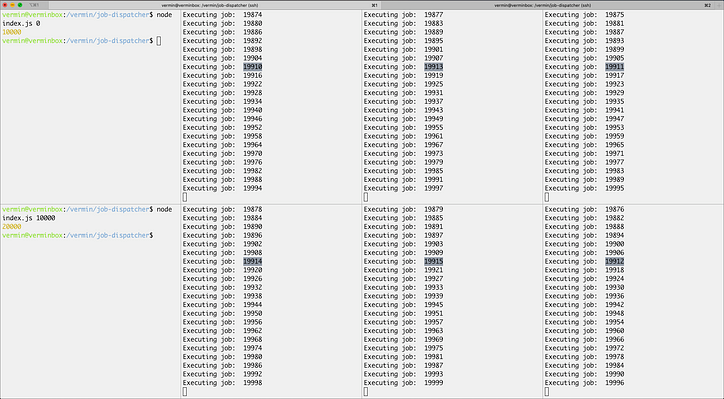Click job number 19892 in the output
Image resolution: width=724 pixels, height=399 pixels.
(x=253, y=41)
